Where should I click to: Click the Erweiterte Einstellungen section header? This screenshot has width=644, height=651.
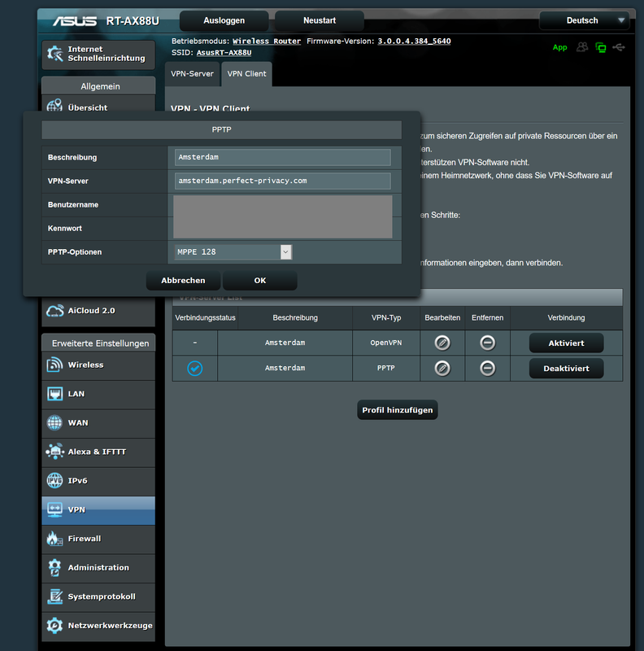click(x=98, y=343)
